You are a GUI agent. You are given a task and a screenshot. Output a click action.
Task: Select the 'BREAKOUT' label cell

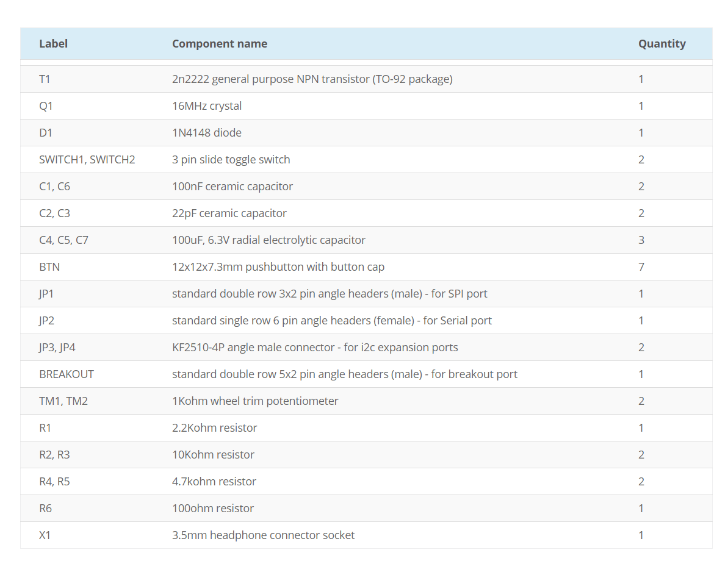point(67,374)
